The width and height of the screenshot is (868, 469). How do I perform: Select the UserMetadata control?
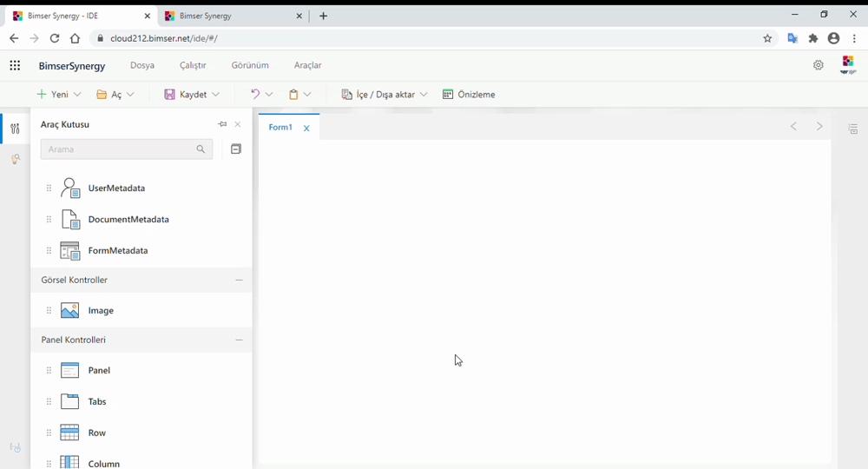[115, 188]
